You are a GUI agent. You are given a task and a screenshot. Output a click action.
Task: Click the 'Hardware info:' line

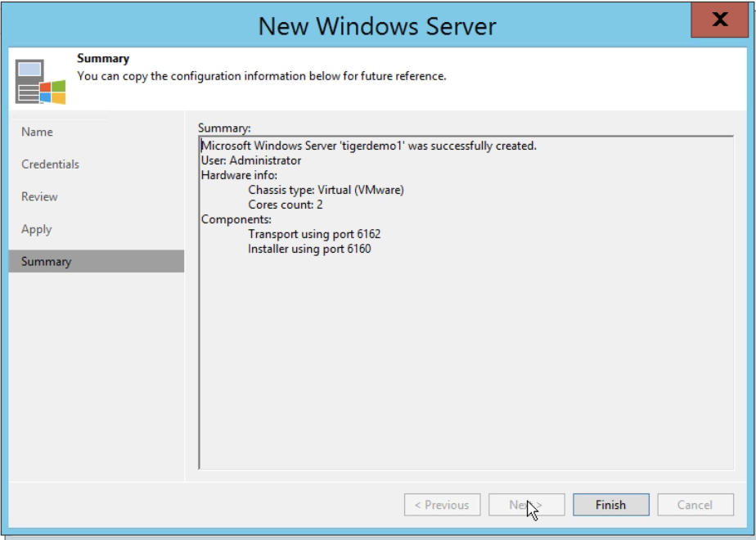pyautogui.click(x=239, y=175)
